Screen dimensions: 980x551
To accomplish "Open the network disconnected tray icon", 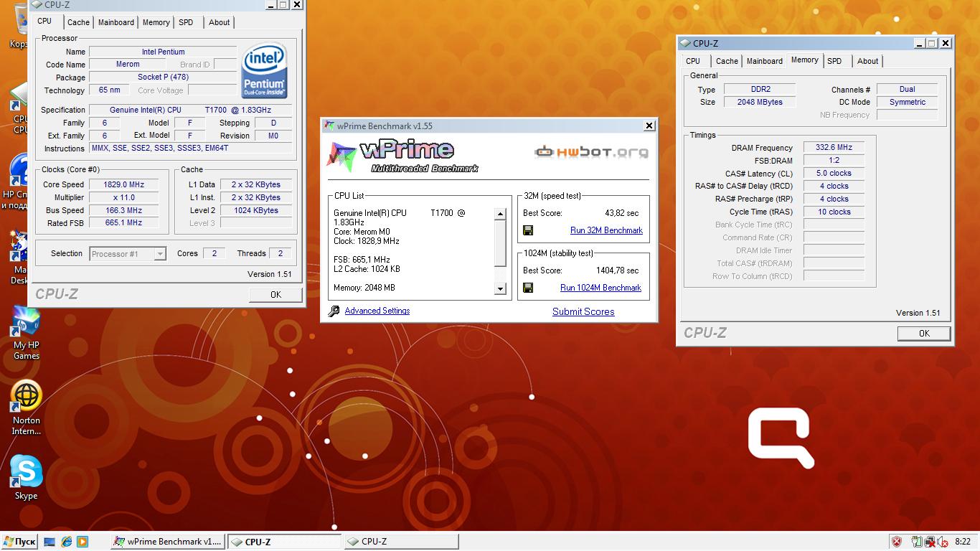I will tap(930, 542).
